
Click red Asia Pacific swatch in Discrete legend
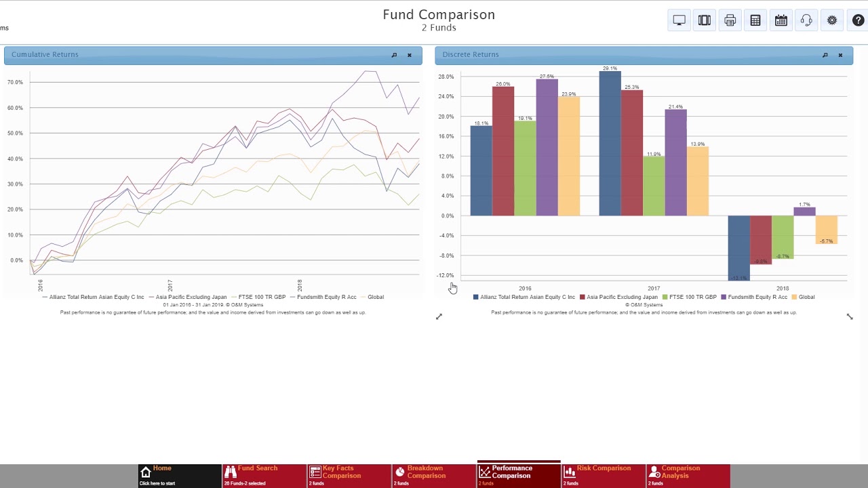pyautogui.click(x=583, y=297)
